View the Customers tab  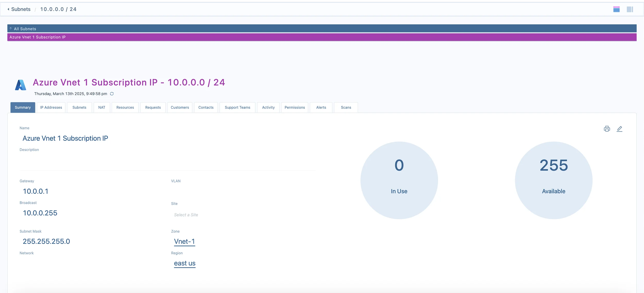tap(180, 107)
